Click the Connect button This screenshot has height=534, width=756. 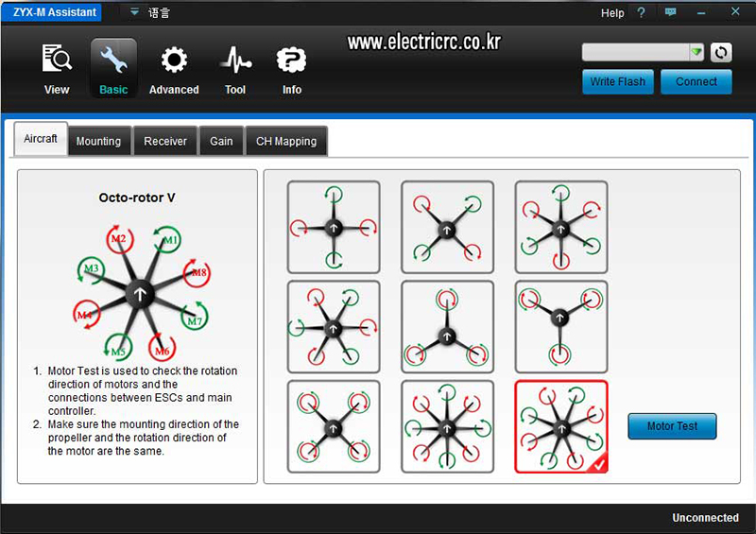click(696, 81)
